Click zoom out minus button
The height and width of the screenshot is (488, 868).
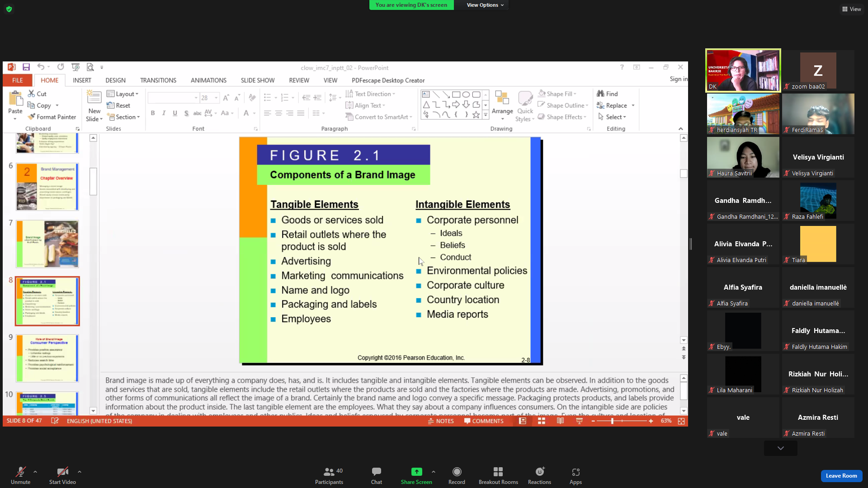[593, 421]
